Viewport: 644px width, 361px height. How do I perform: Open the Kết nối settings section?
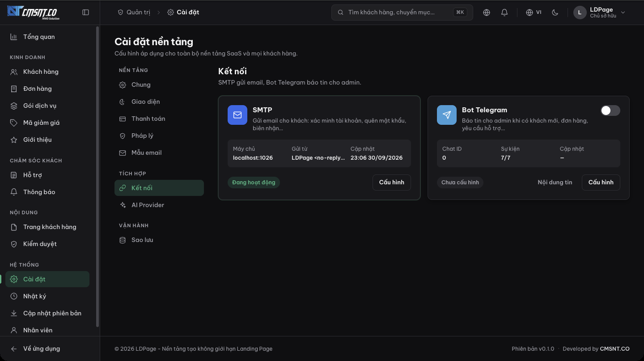click(159, 188)
